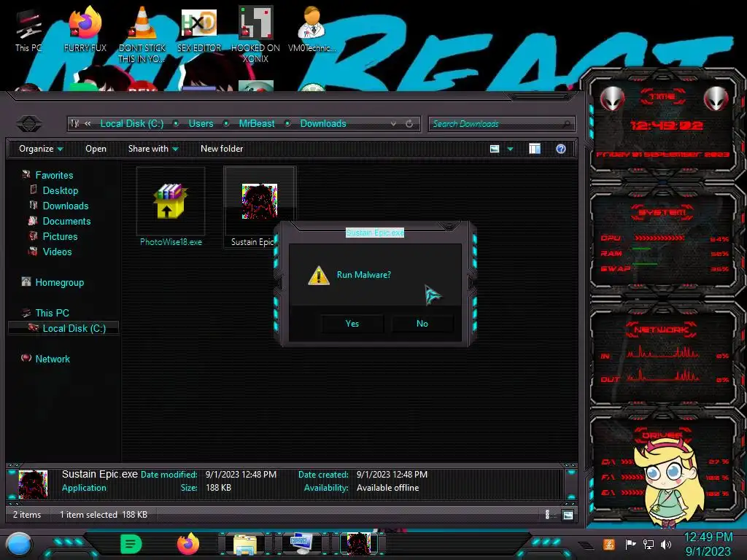This screenshot has height=560, width=747.
Task: Select Documents in navigation pane
Action: click(66, 221)
